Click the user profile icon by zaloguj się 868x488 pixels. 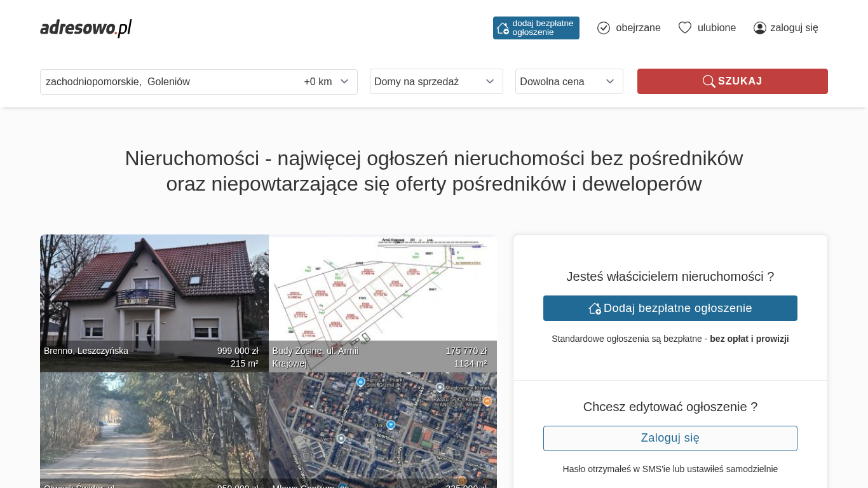point(759,28)
